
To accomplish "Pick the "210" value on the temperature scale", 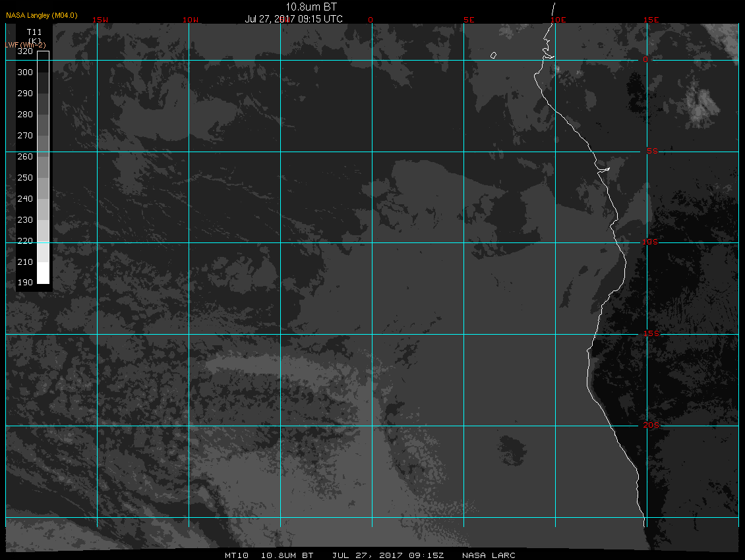I will pyautogui.click(x=25, y=262).
